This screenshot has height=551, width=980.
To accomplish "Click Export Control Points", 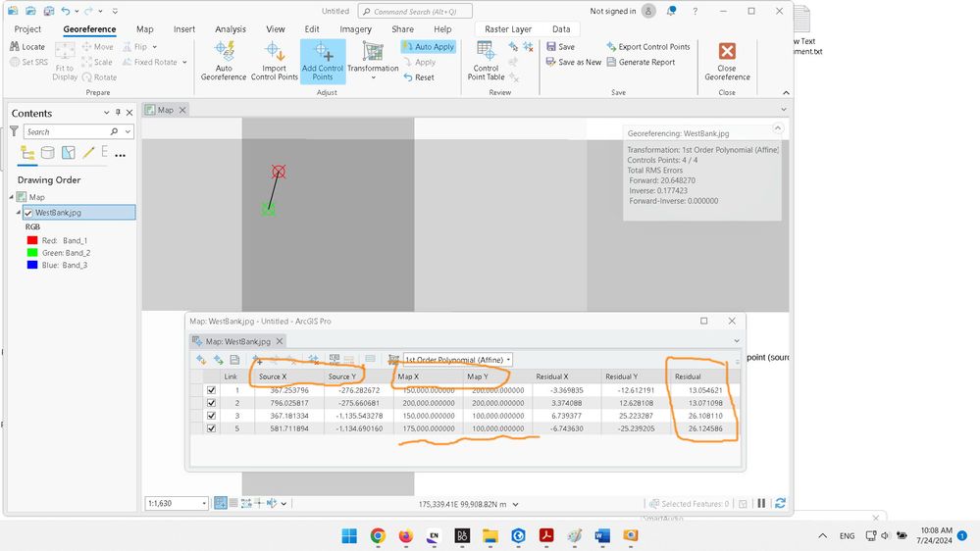I will [x=648, y=47].
